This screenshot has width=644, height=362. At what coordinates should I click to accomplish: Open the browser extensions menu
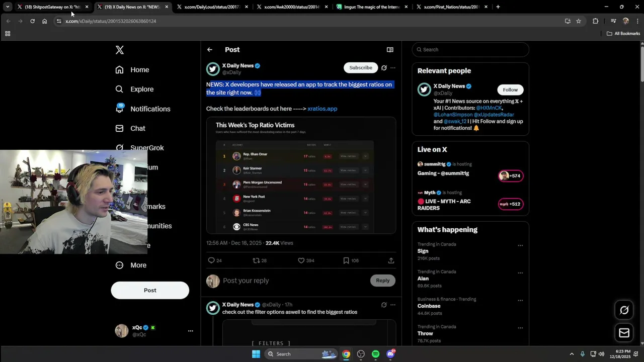pos(596,21)
